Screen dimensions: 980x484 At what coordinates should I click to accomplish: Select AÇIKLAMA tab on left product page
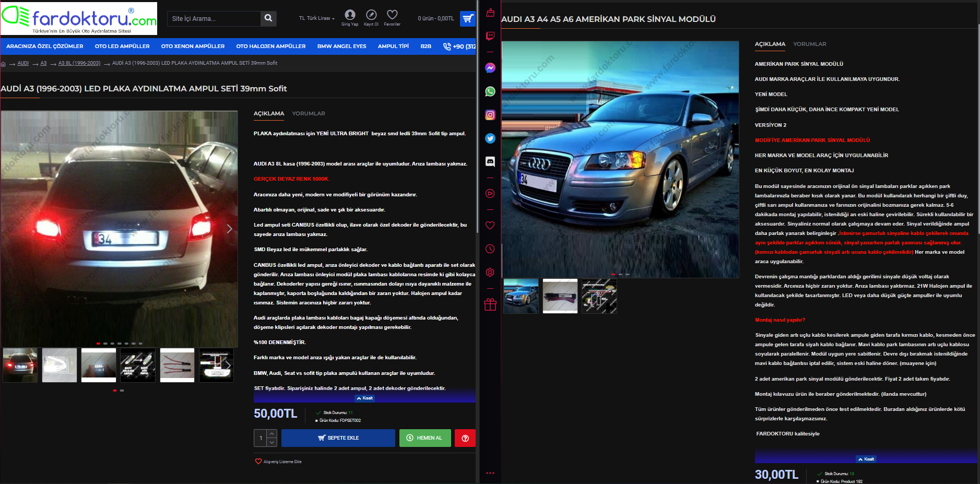(269, 113)
